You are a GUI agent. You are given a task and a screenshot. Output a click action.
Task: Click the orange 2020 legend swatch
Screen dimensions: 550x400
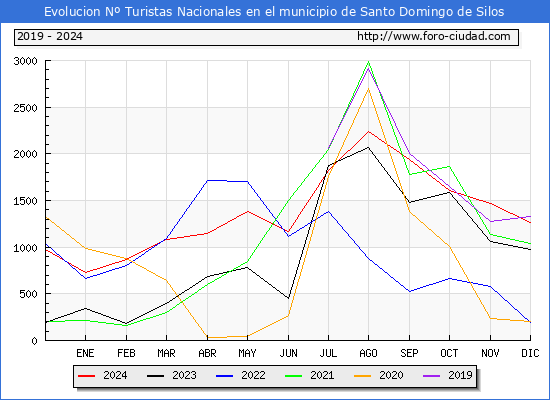click(363, 376)
